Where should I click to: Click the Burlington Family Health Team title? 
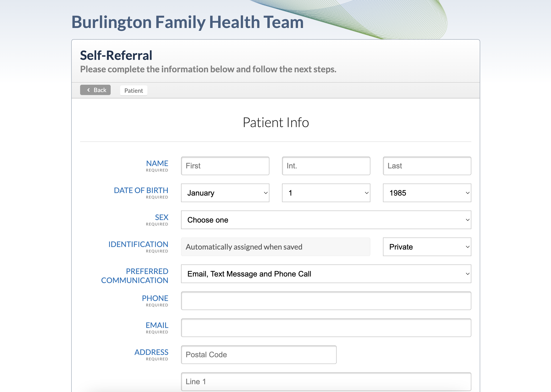tap(187, 22)
